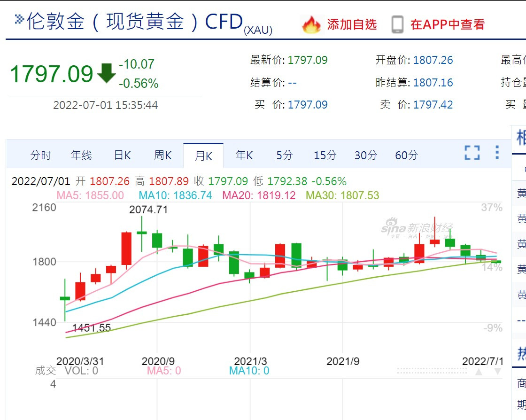The width and height of the screenshot is (526, 420).
Task: Click the 2021/3 date axis label
Action: point(250,361)
